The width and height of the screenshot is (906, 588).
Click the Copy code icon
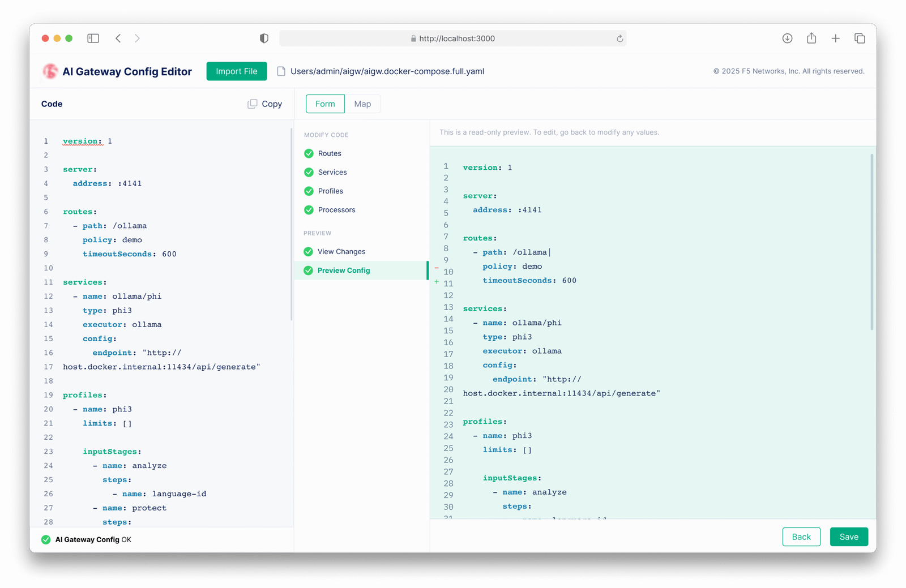(x=253, y=104)
